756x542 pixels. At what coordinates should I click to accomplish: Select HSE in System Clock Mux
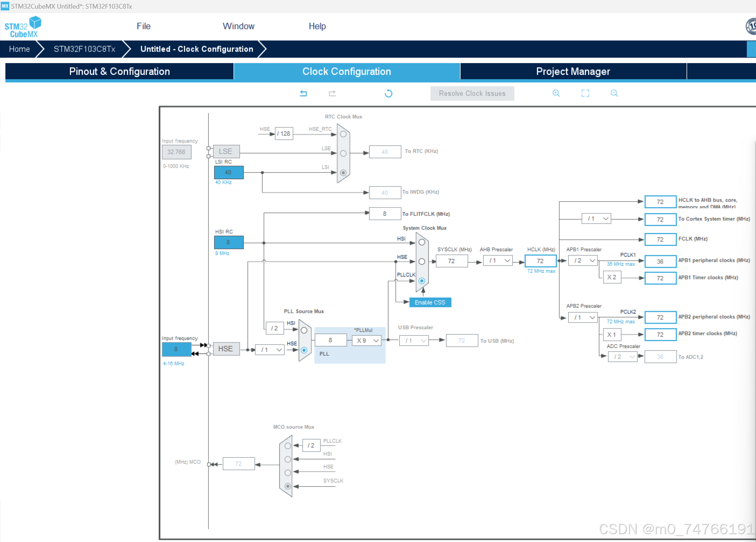click(x=422, y=262)
